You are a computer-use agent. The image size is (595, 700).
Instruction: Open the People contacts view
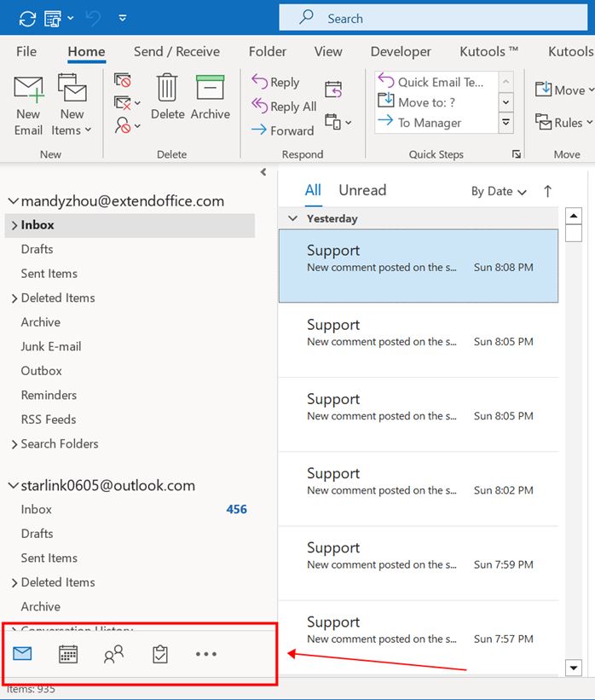114,654
